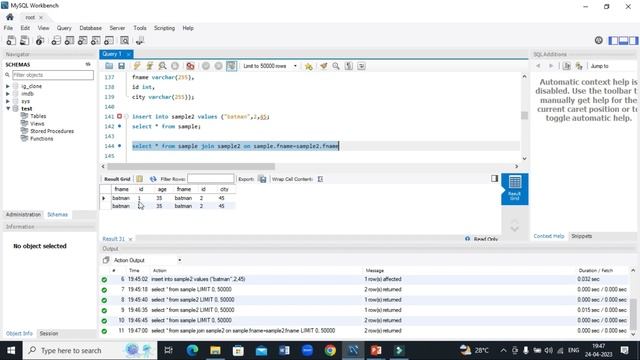Toggle word wrap icon

click(361, 66)
